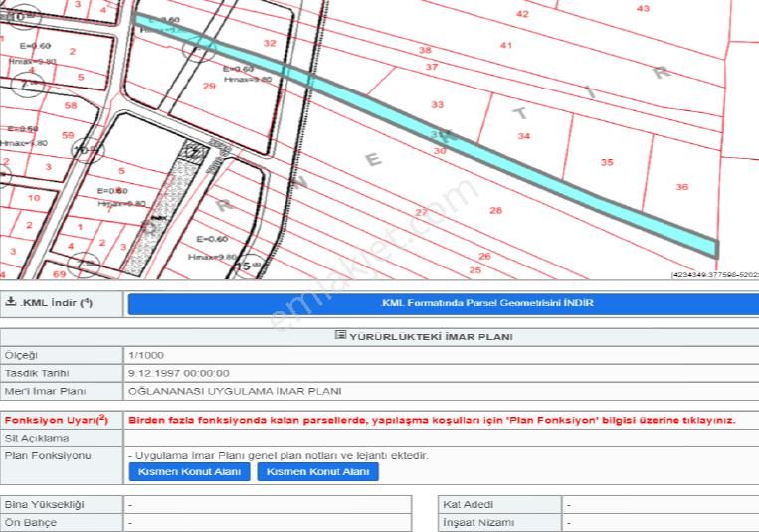Click the Kat Adedi label
Viewport: 759px width, 532px height.
pos(468,505)
